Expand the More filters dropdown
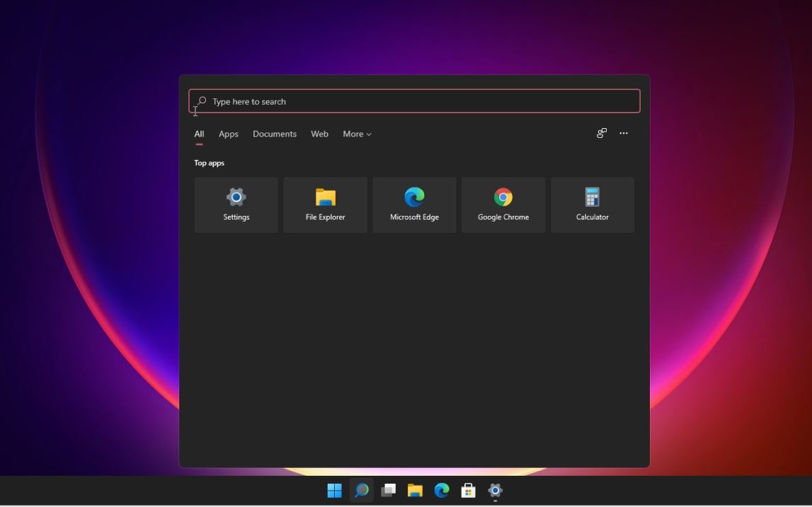 [x=357, y=134]
